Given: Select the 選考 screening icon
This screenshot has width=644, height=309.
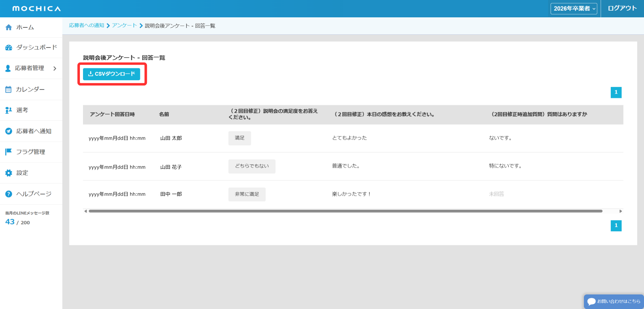Looking at the screenshot, I should 8,110.
